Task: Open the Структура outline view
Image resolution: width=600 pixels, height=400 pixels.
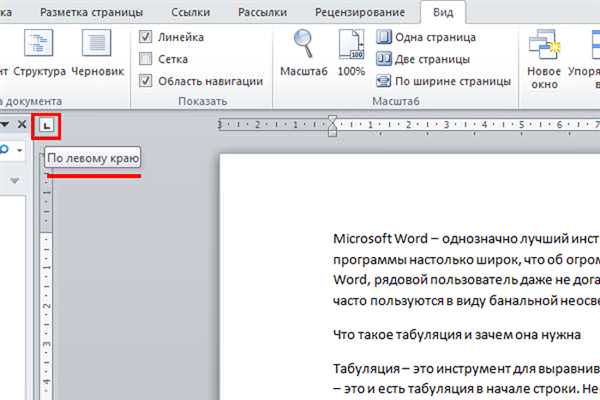Action: point(39,54)
